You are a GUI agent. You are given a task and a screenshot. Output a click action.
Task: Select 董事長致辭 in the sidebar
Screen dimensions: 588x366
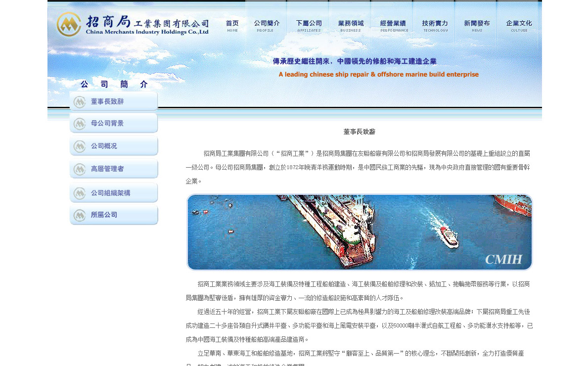point(114,101)
